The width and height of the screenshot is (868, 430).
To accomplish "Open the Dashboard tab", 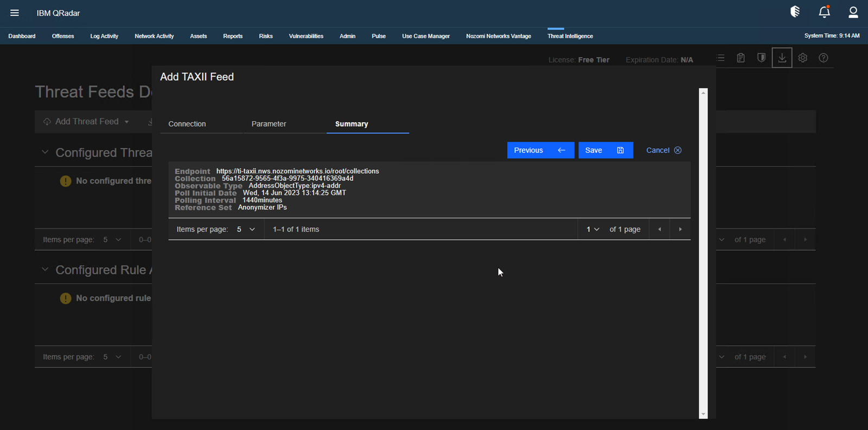I will (x=22, y=36).
